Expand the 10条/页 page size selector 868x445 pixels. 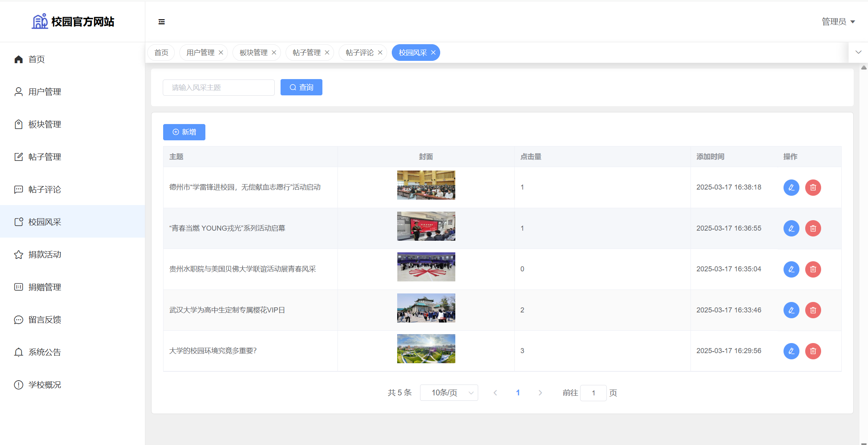[x=449, y=393]
